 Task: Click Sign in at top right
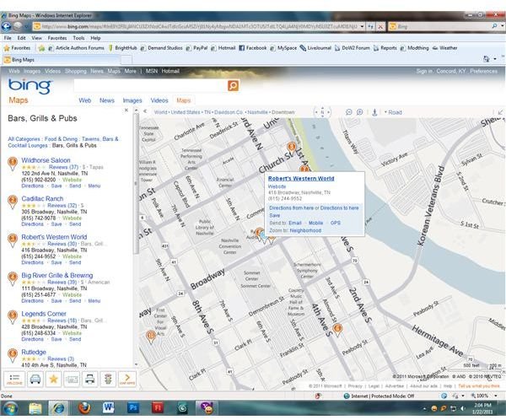pyautogui.click(x=424, y=71)
